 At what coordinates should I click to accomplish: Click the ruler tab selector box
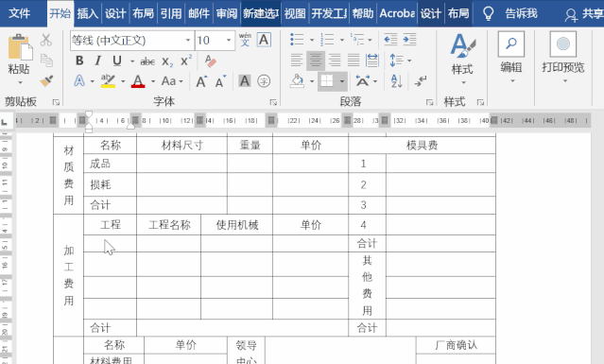[x=5, y=122]
